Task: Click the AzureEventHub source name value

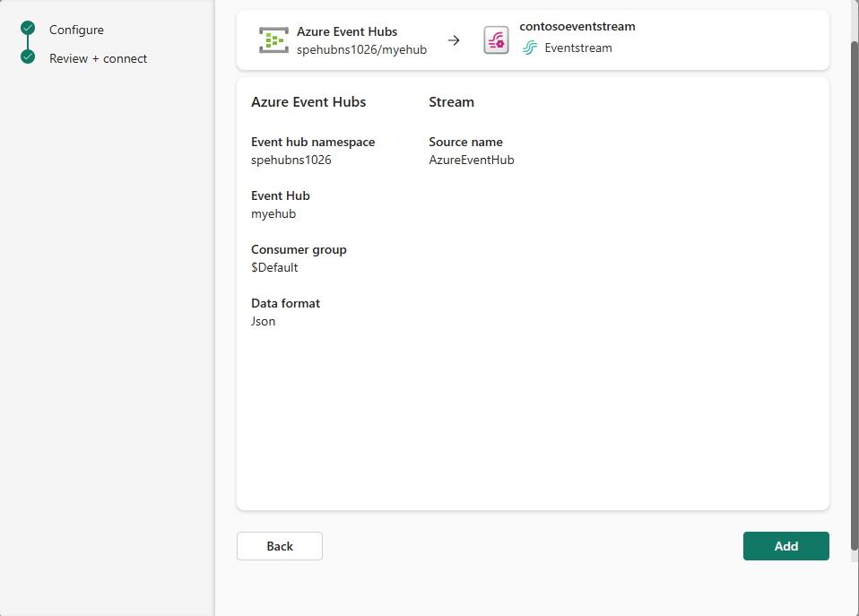Action: [472, 160]
